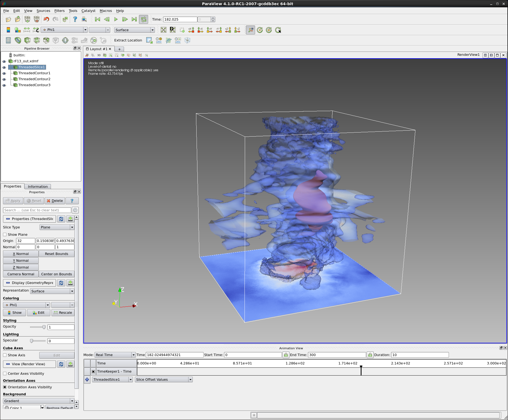Toggle the animation loop button
Viewport: 508px width, 420px height.
click(144, 19)
